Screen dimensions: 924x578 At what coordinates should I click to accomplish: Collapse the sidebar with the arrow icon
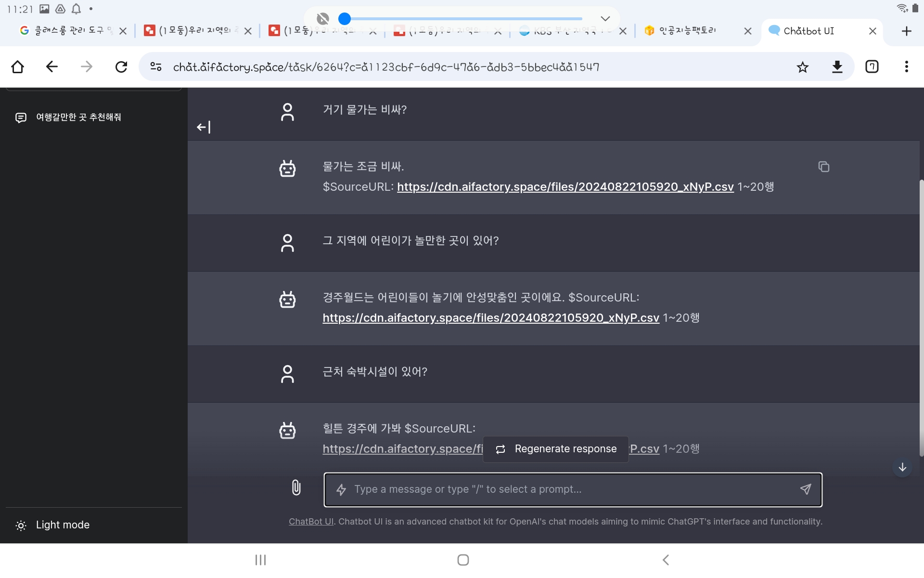pyautogui.click(x=204, y=127)
